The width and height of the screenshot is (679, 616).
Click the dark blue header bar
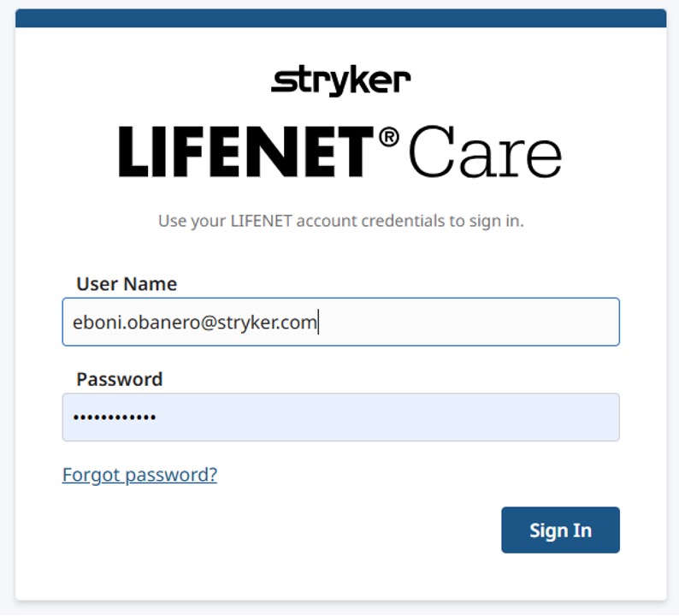tap(341, 18)
